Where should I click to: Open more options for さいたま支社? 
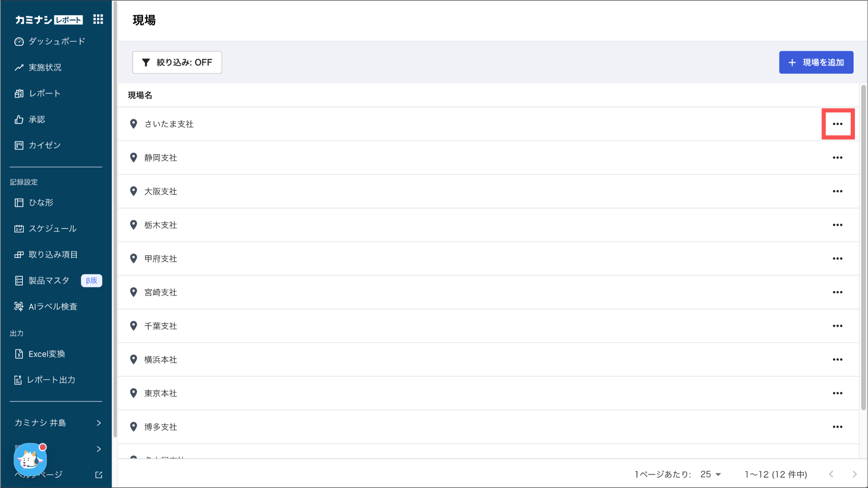(x=837, y=124)
